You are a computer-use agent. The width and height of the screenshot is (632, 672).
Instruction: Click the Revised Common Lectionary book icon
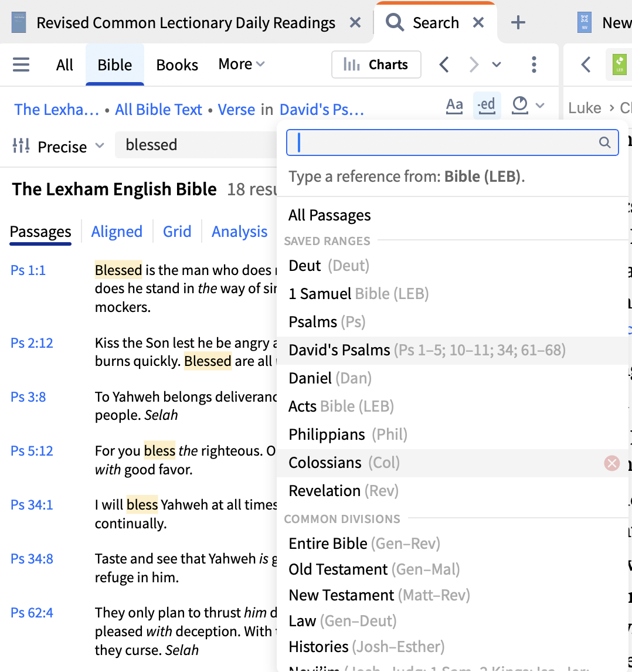[19, 22]
